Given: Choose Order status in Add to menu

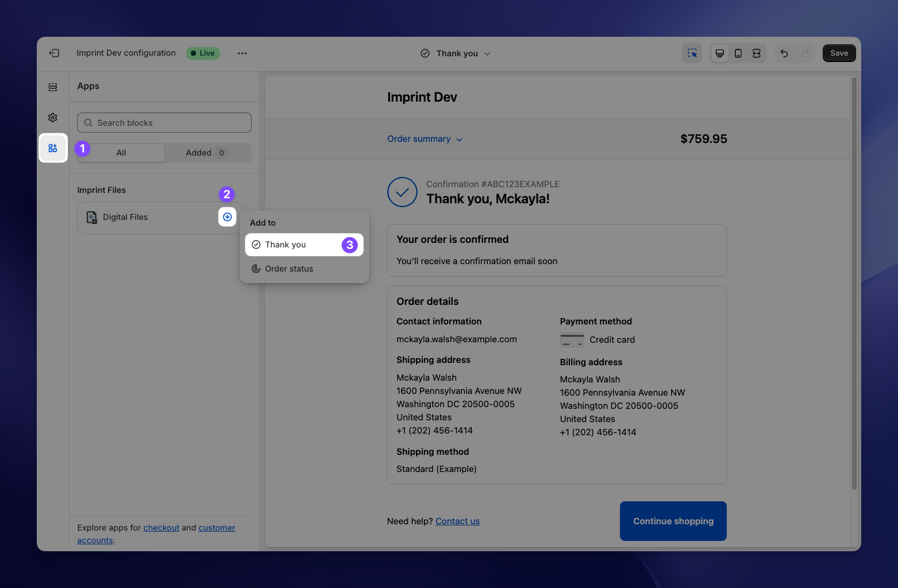Looking at the screenshot, I should [x=289, y=269].
